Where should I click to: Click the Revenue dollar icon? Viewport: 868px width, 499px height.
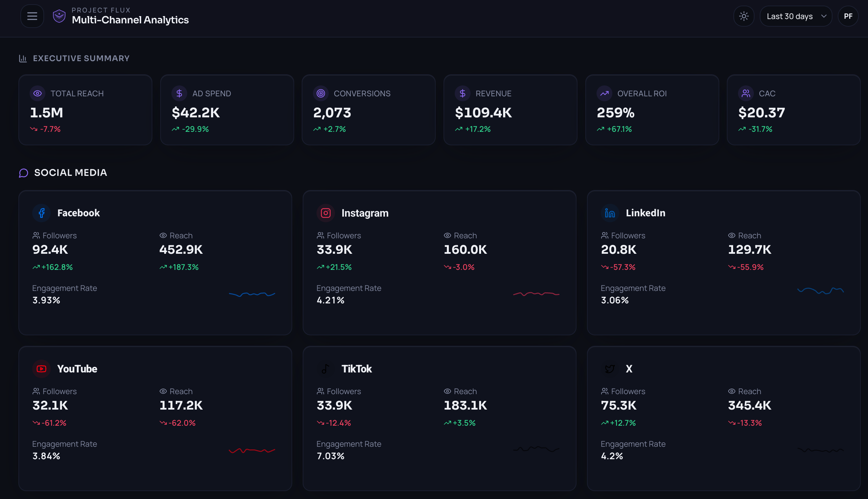(x=462, y=93)
